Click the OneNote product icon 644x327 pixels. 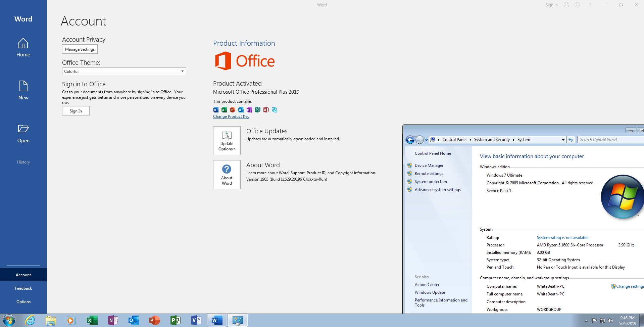click(x=249, y=110)
